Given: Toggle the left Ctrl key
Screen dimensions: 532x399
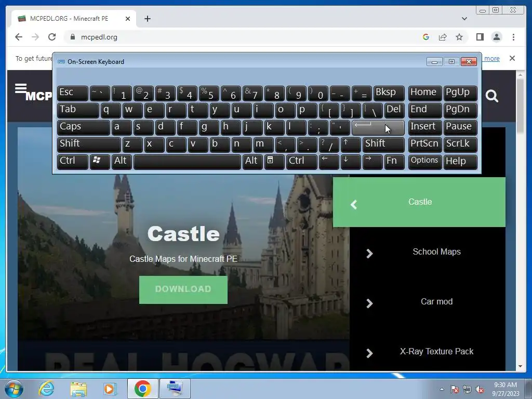Looking at the screenshot, I should (73, 162).
